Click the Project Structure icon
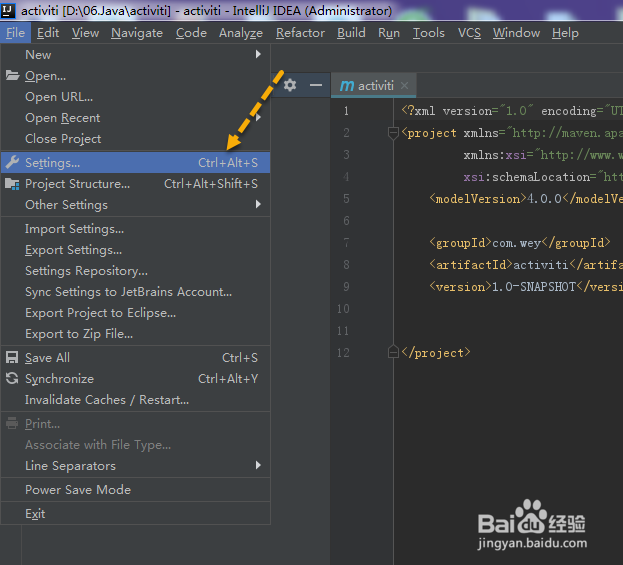This screenshot has width=623, height=565. tap(12, 184)
